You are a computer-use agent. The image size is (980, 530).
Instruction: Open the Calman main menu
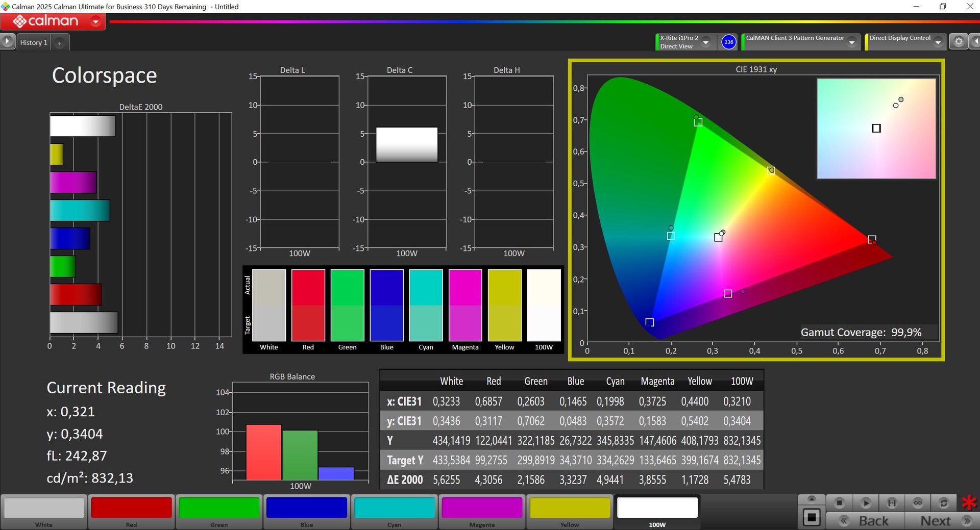[53, 21]
